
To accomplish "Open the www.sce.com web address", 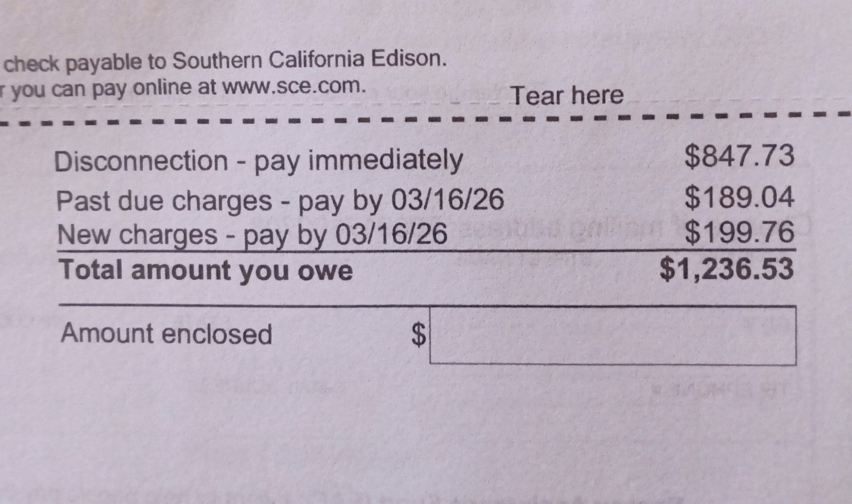I will tap(294, 87).
